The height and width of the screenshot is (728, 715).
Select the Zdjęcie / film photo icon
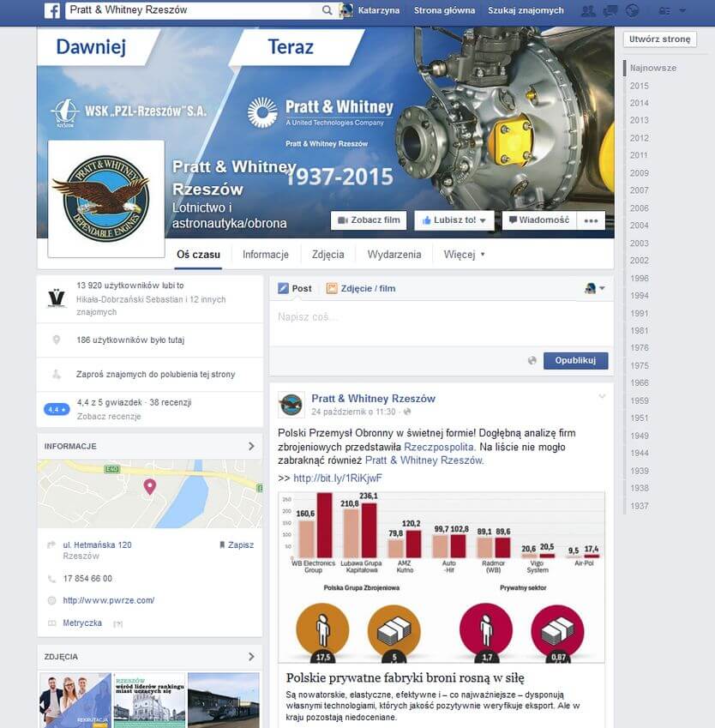click(x=333, y=288)
